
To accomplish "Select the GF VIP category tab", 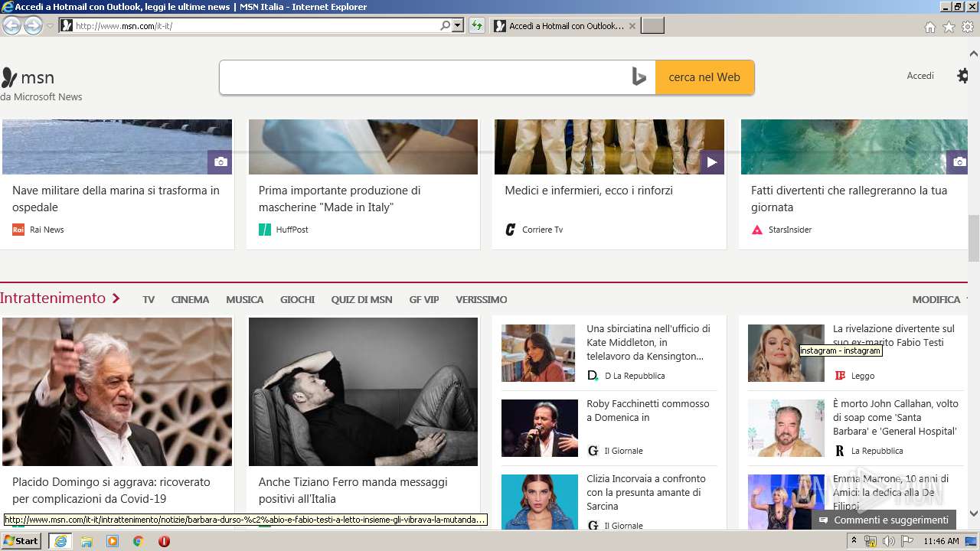I will (424, 300).
